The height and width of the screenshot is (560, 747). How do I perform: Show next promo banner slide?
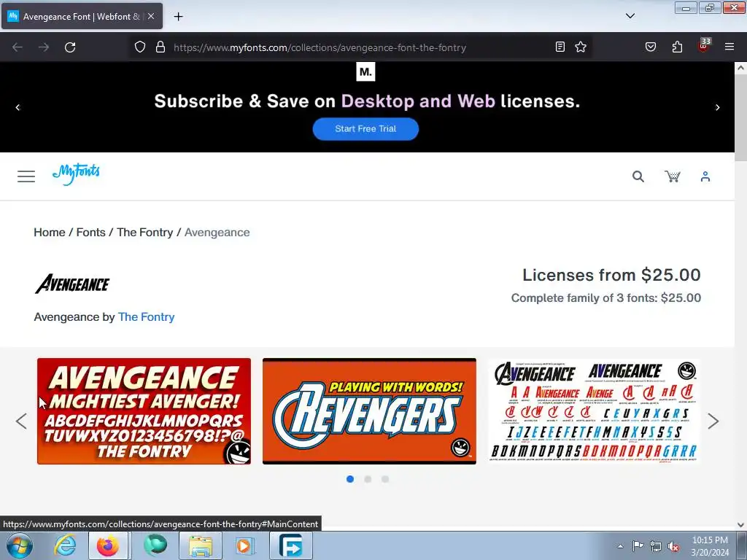(718, 108)
